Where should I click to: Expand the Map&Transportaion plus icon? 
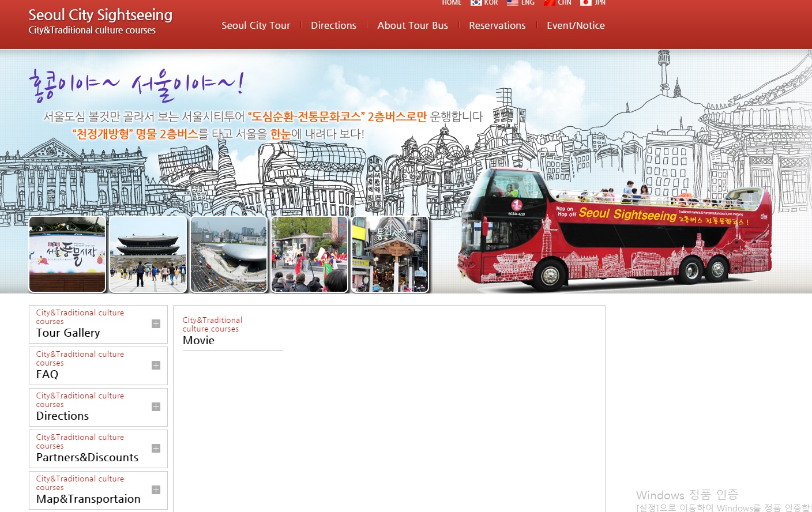click(156, 490)
